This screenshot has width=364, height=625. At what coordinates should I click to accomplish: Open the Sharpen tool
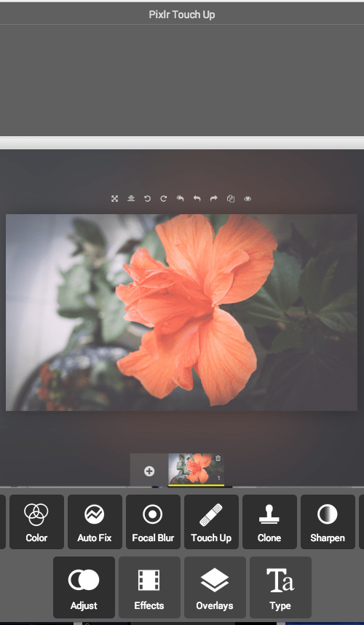[328, 522]
